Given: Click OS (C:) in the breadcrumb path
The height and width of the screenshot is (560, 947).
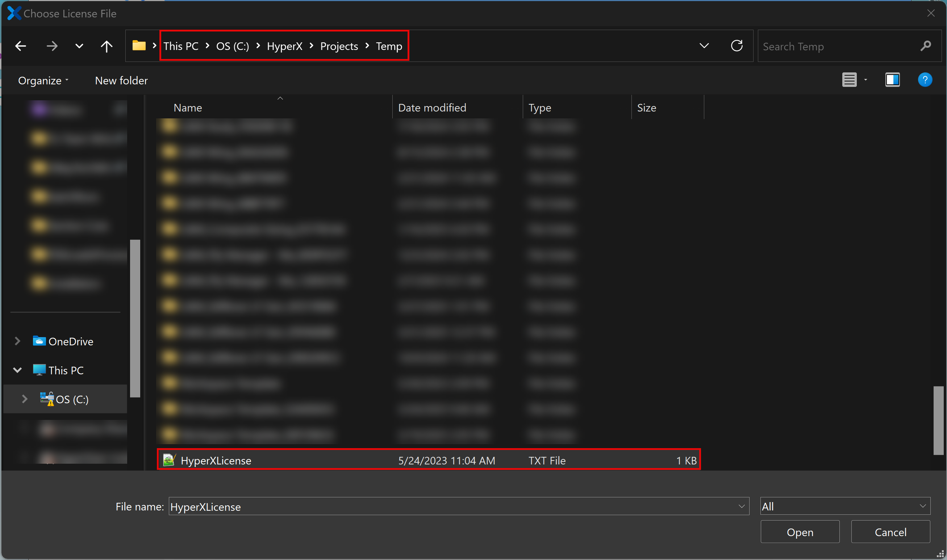Looking at the screenshot, I should click(x=233, y=46).
